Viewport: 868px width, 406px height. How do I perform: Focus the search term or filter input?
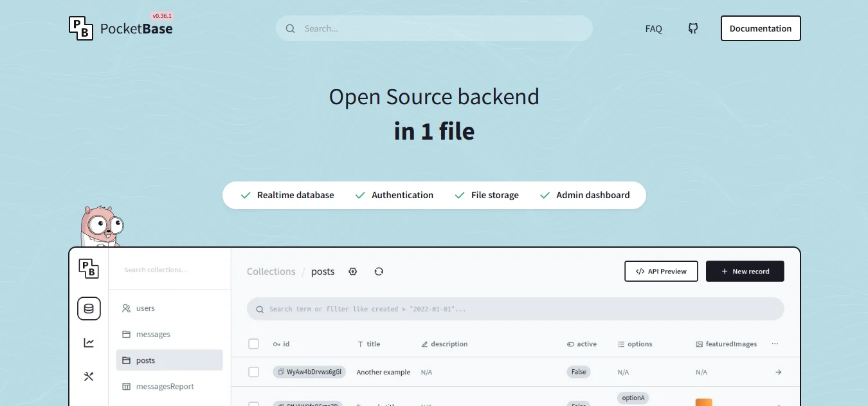(x=516, y=309)
